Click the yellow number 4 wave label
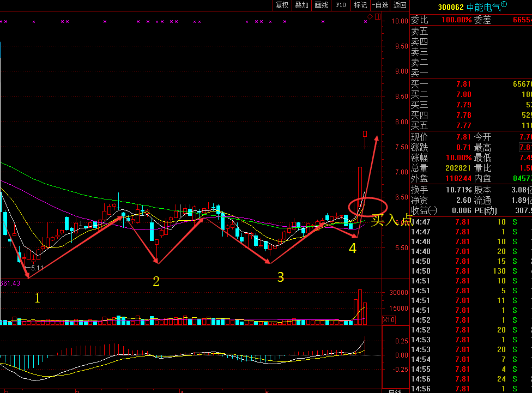 click(353, 249)
